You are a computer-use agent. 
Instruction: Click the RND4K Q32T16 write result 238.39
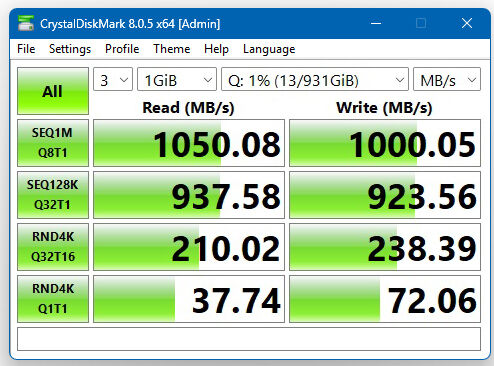click(x=385, y=247)
